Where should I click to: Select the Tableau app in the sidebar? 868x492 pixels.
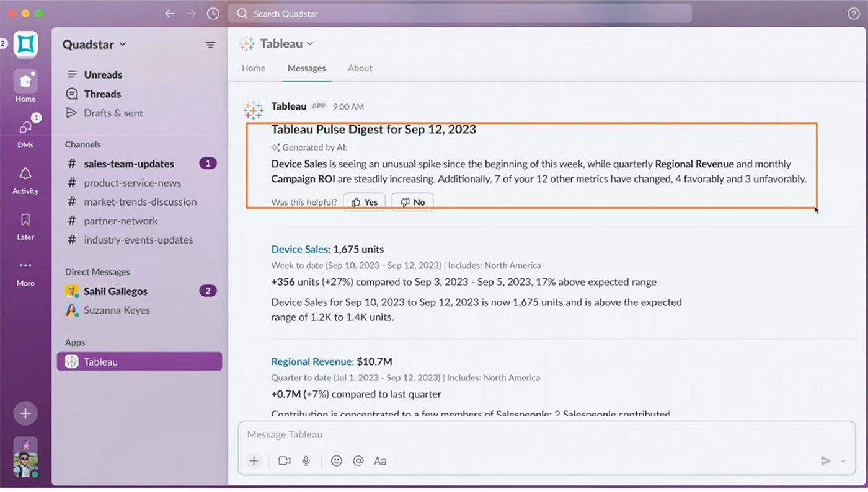coord(139,362)
